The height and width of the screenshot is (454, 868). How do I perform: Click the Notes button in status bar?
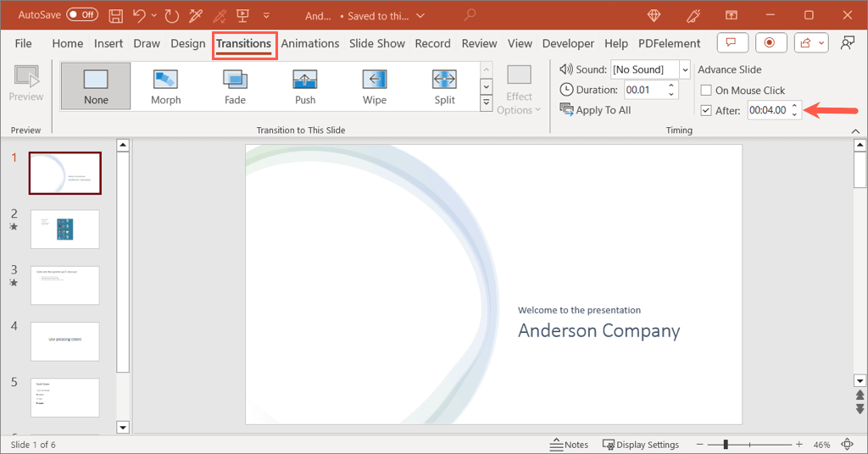(x=569, y=445)
